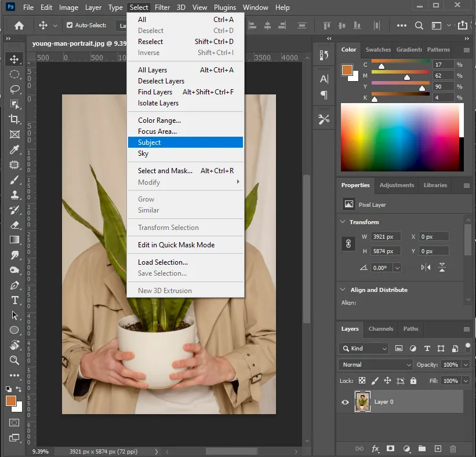The width and height of the screenshot is (476, 457).
Task: Click Color Range in Select menu
Action: (159, 120)
